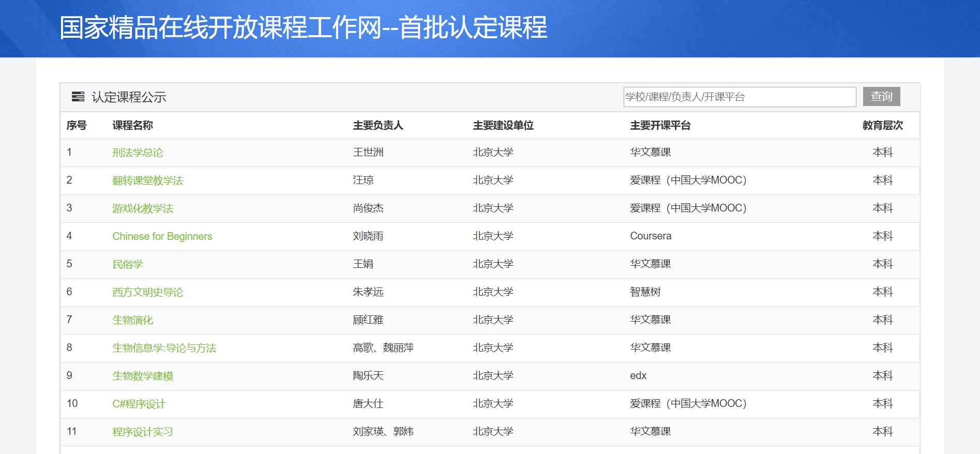Open the 生物信息学:导论与方法 course link
The width and height of the screenshot is (980, 454).
[x=164, y=348]
